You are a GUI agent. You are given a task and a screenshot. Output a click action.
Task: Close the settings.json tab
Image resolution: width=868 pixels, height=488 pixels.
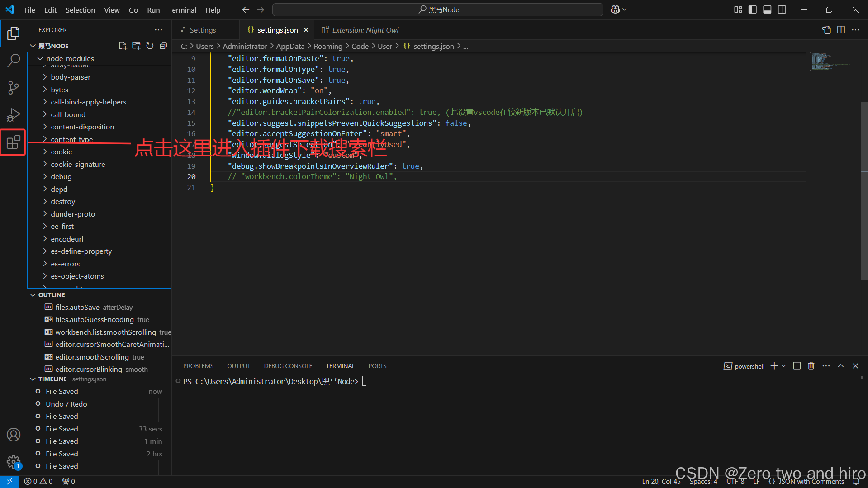[306, 30]
